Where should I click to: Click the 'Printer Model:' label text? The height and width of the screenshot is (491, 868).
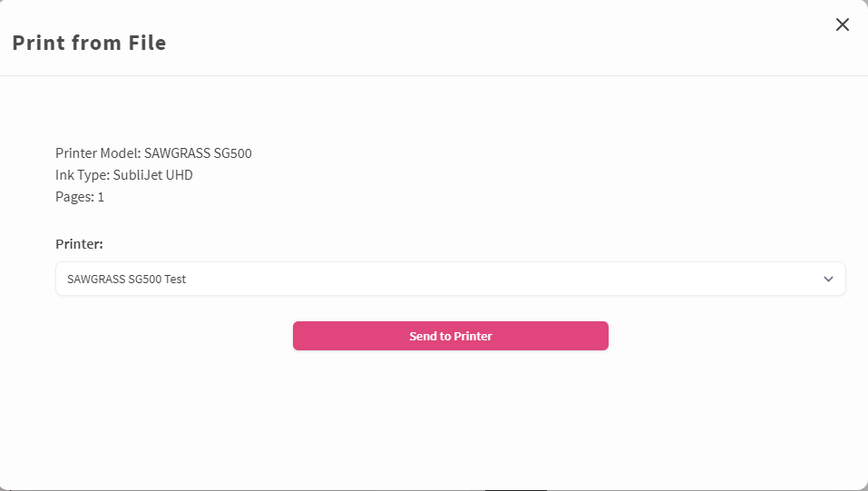[98, 153]
